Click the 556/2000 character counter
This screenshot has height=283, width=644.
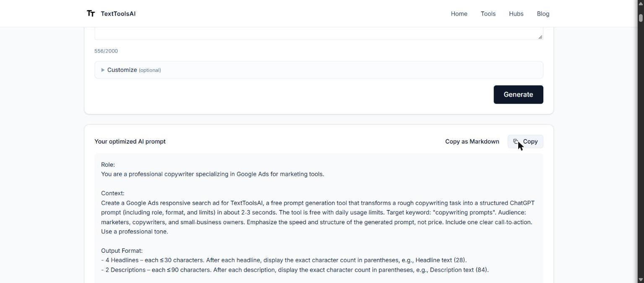coord(106,51)
